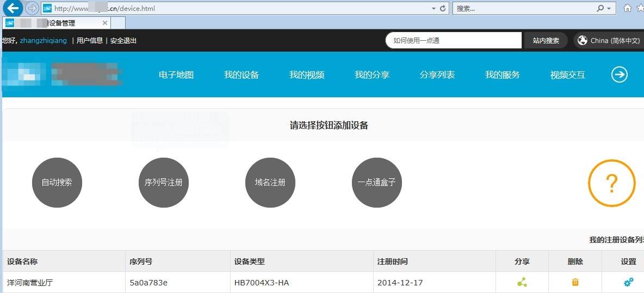This screenshot has width=644, height=293.
Task: Open device settings gear icon
Action: [x=628, y=282]
